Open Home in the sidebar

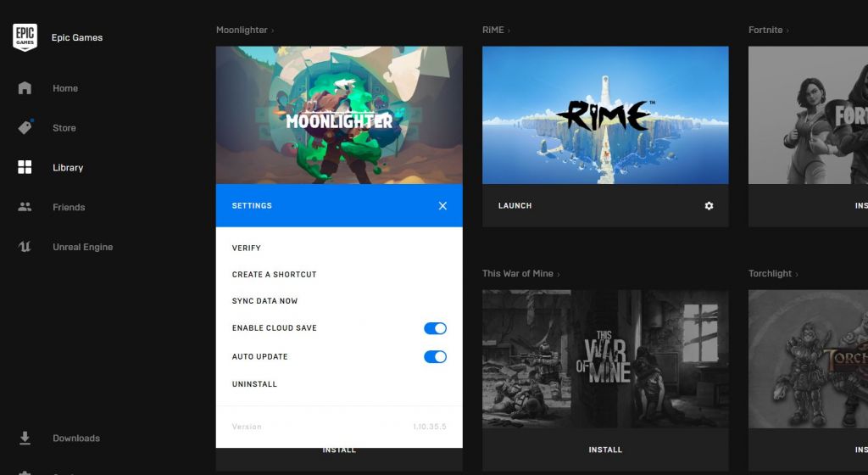click(x=65, y=88)
